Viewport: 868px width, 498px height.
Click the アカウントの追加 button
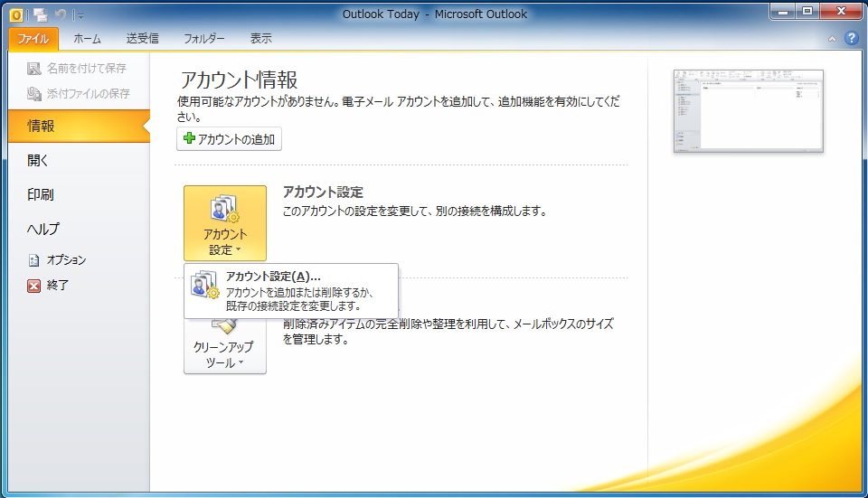pos(229,139)
